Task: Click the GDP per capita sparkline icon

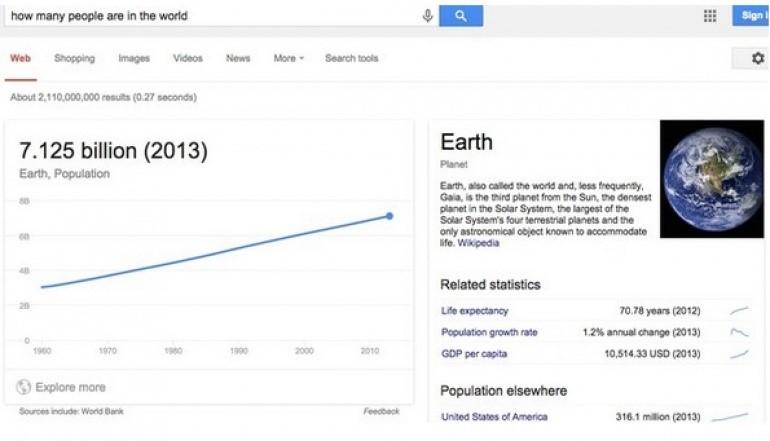Action: point(739,354)
